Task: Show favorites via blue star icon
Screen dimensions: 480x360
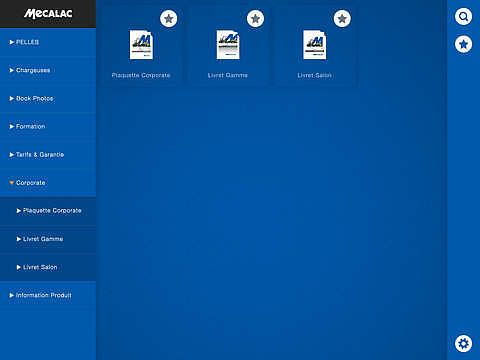Action: [463, 44]
